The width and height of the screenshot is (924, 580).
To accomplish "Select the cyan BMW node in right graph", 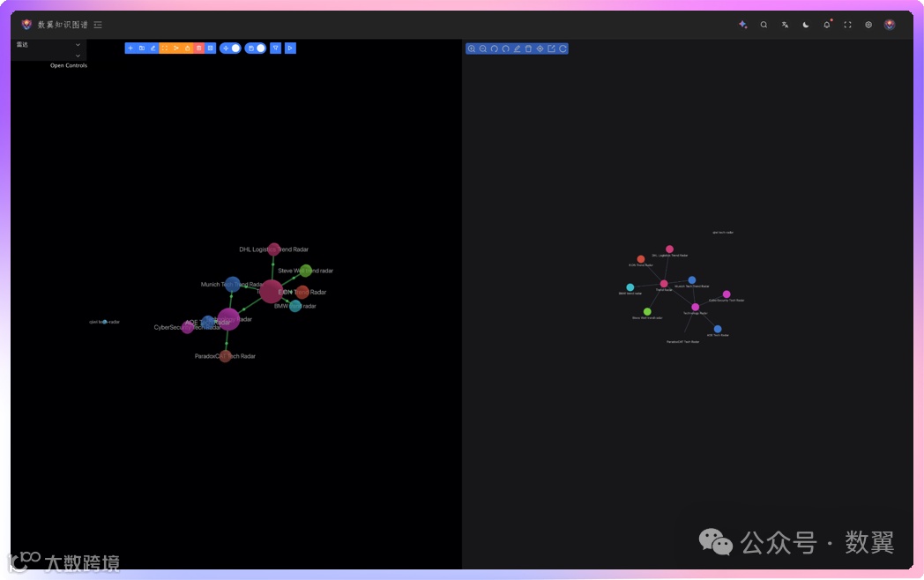I will [630, 287].
